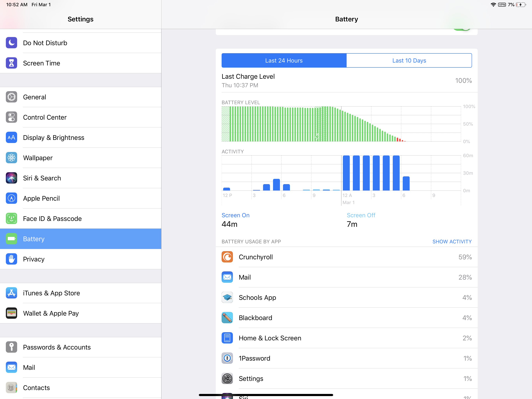Select the Mail battery usage row
Viewport: 532px width, 399px height.
pyautogui.click(x=346, y=277)
